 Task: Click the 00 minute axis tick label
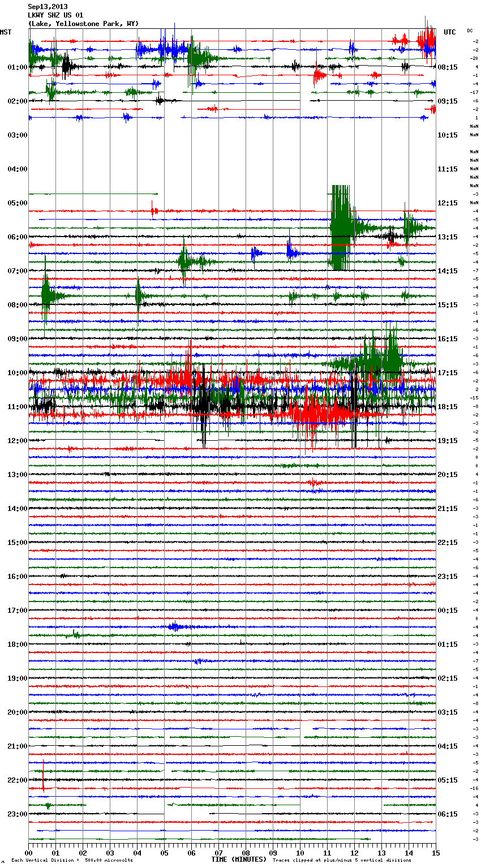pyautogui.click(x=28, y=853)
